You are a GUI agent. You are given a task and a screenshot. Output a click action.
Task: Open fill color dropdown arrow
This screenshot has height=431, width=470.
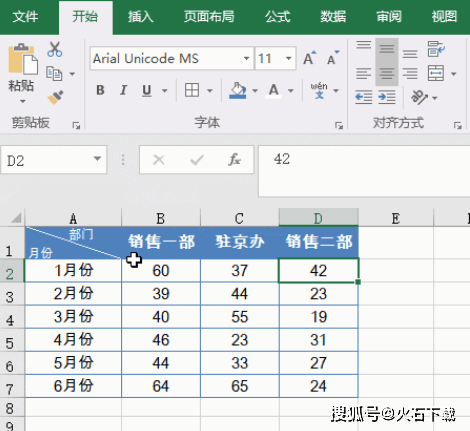click(255, 91)
